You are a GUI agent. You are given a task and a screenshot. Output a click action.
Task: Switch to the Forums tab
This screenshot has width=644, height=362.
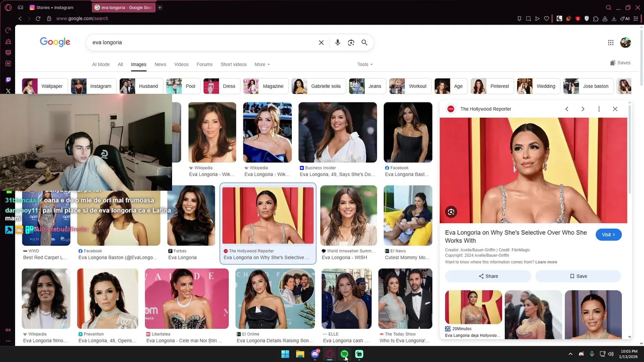[204, 64]
